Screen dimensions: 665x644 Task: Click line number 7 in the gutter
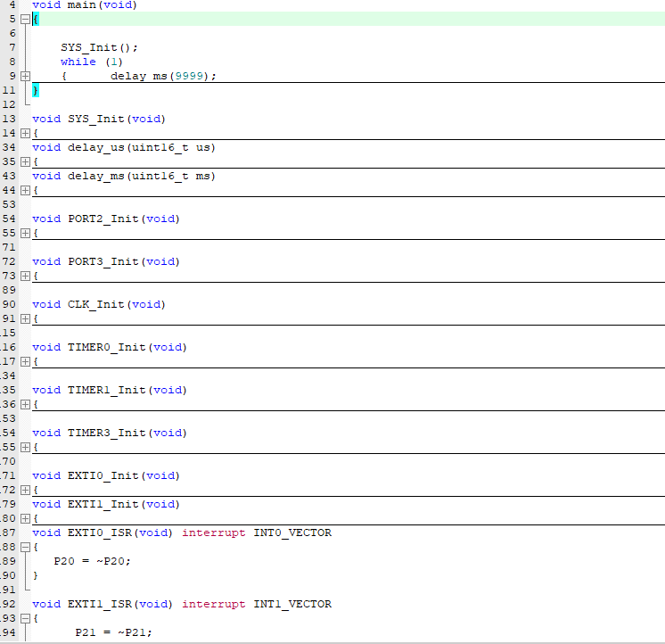[12, 47]
